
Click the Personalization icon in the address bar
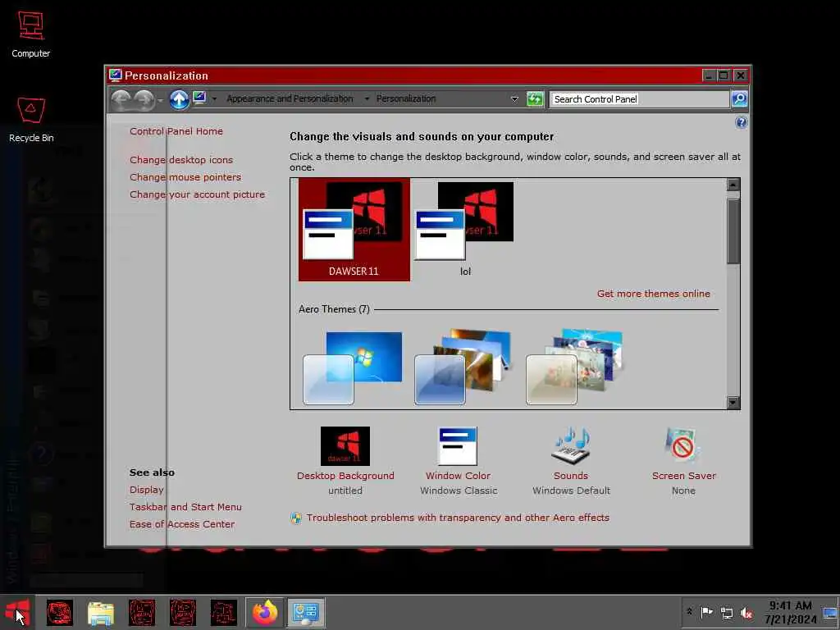click(199, 98)
